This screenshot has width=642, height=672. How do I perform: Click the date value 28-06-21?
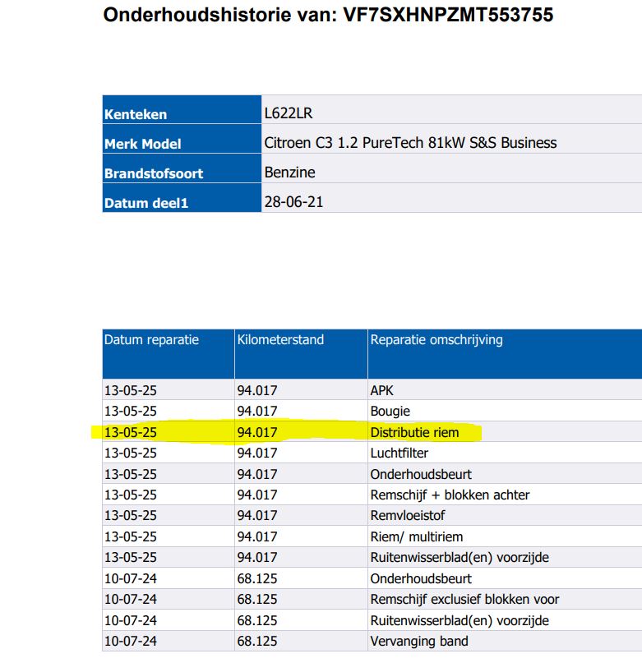pos(293,201)
